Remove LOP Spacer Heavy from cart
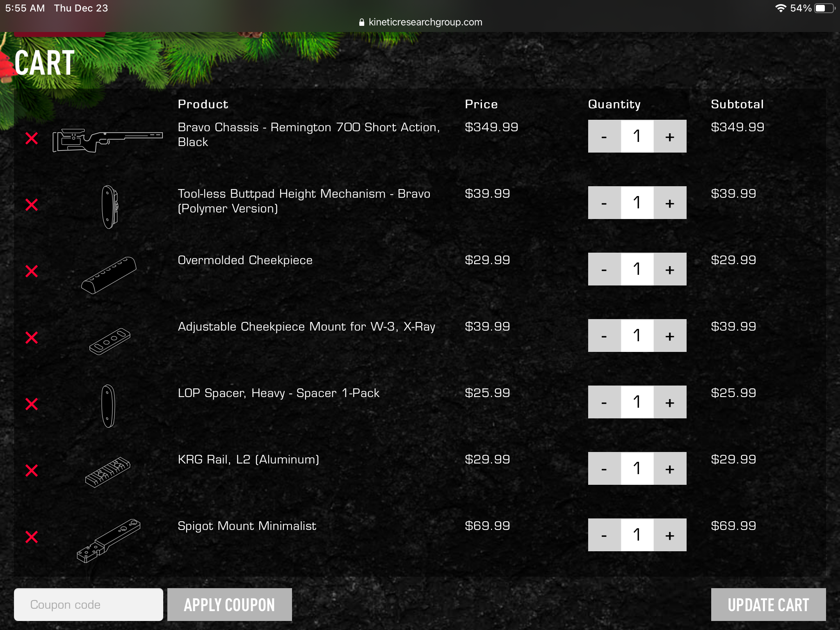Image resolution: width=840 pixels, height=630 pixels. 32,404
